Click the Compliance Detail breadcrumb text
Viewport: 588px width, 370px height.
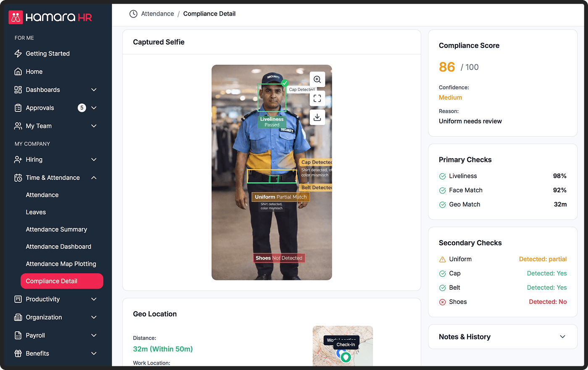(x=209, y=14)
